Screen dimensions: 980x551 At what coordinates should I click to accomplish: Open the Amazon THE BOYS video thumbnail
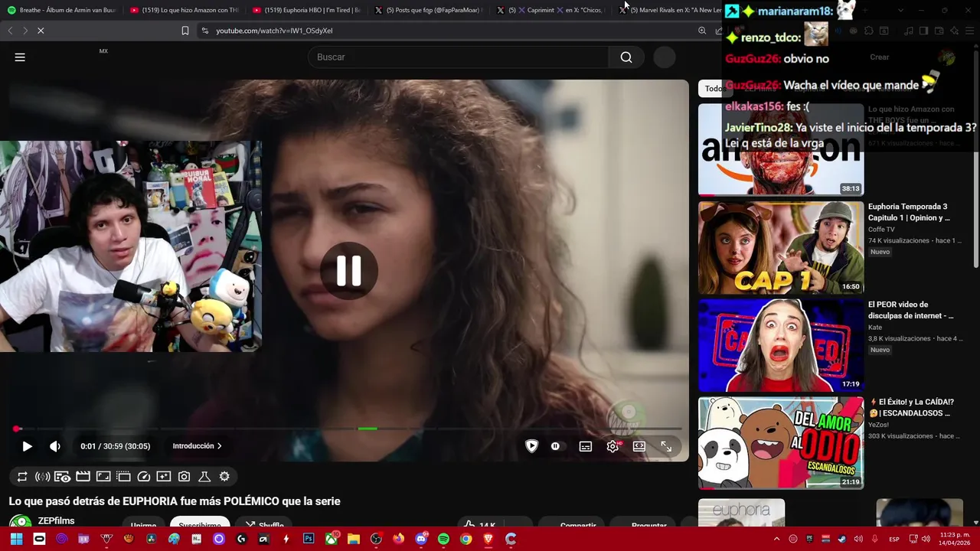coord(781,150)
